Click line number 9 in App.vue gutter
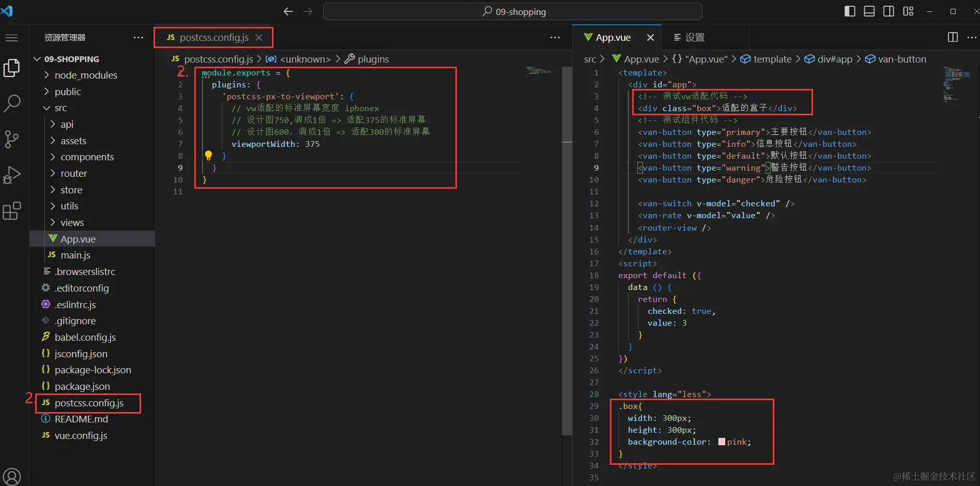This screenshot has width=980, height=486. pyautogui.click(x=596, y=168)
